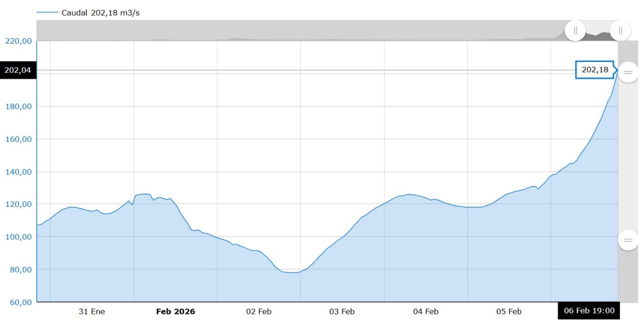Image resolution: width=644 pixels, height=326 pixels.
Task: Click the right grip of horizontal scrollbar
Action: point(620,30)
